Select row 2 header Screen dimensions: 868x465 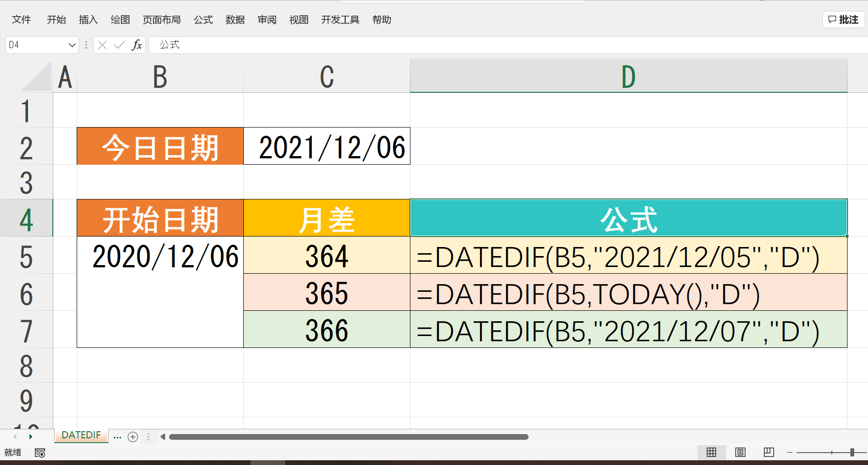[x=26, y=147]
